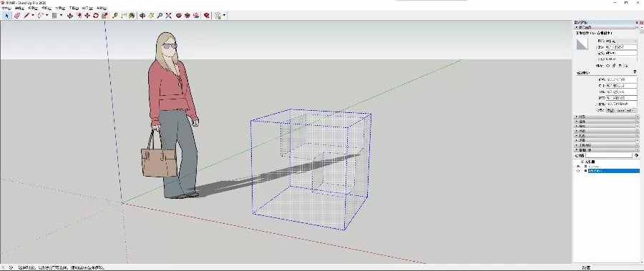Select the Rotate tool

(96, 16)
